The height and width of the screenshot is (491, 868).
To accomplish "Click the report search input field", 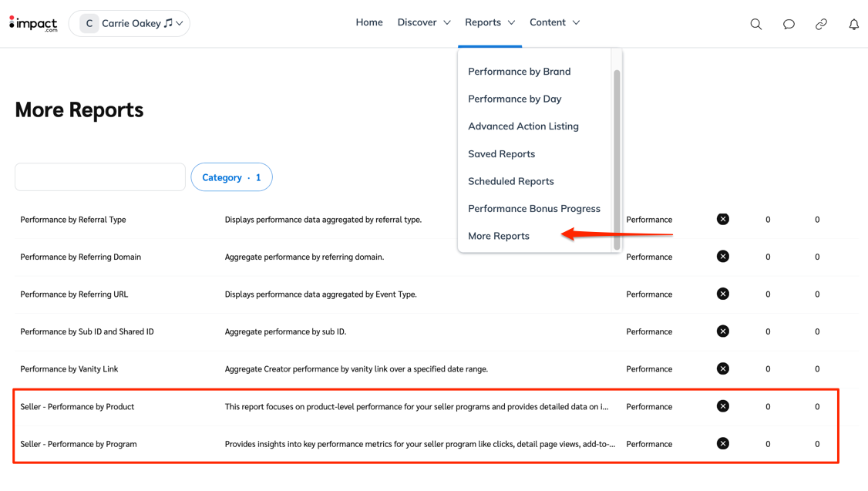I will coord(100,177).
